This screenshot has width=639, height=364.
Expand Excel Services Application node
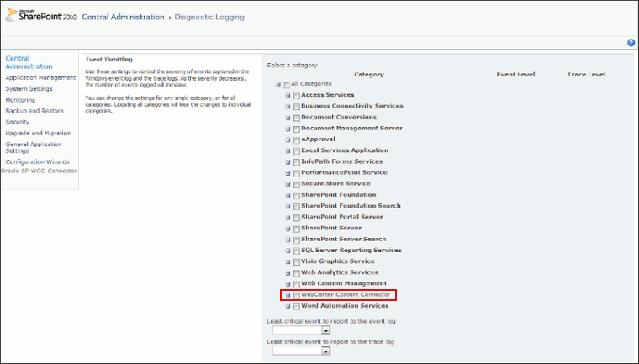pyautogui.click(x=288, y=150)
